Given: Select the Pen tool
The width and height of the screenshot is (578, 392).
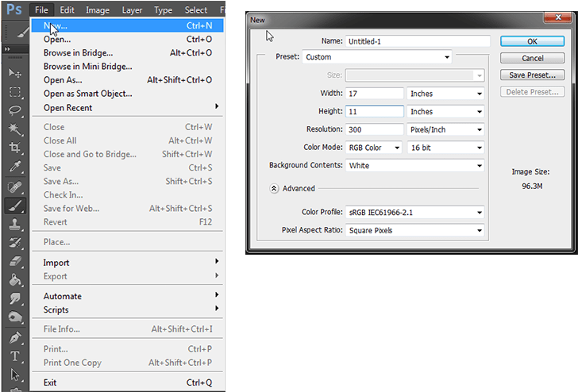Looking at the screenshot, I should [15, 337].
